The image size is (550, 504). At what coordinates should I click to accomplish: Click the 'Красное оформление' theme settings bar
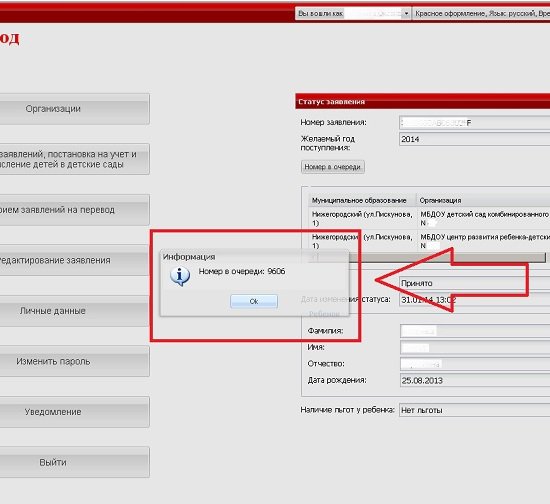tap(481, 14)
